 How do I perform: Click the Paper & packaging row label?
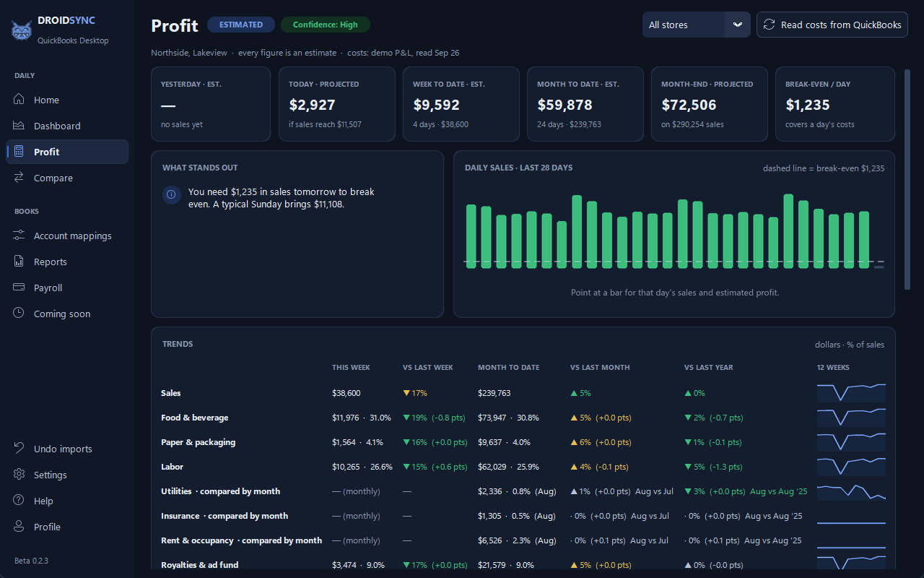click(198, 442)
